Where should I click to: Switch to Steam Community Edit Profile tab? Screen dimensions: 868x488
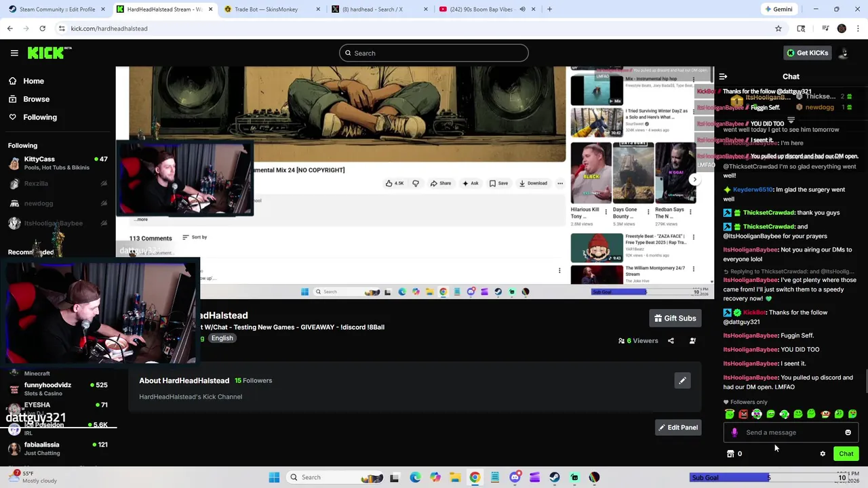56,9
